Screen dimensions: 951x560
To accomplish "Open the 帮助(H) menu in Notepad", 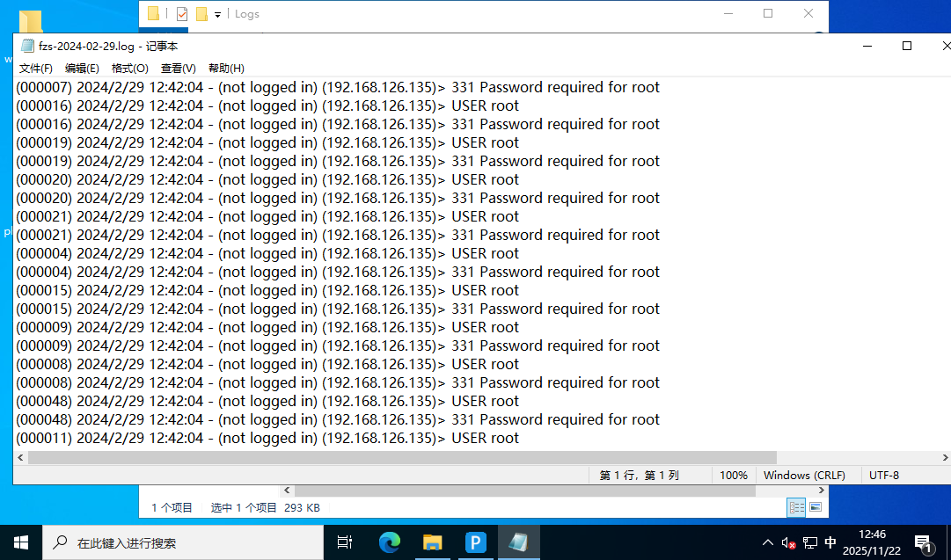I will click(x=226, y=69).
